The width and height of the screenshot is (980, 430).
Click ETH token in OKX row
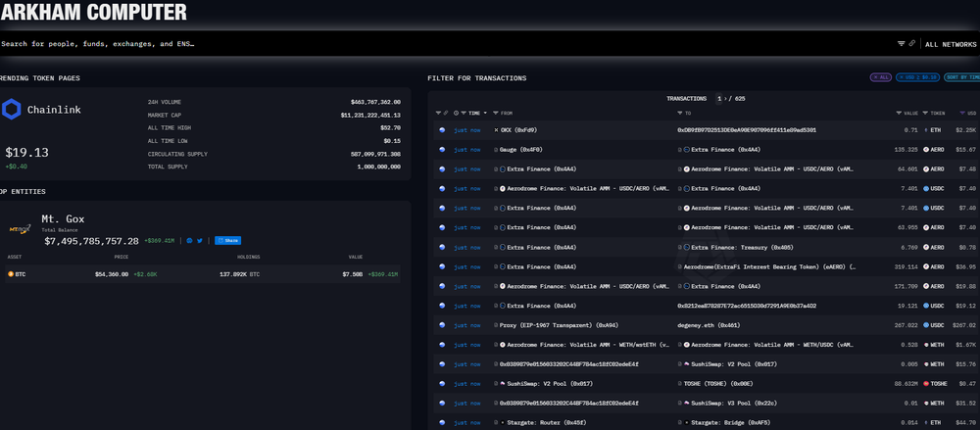tap(936, 130)
